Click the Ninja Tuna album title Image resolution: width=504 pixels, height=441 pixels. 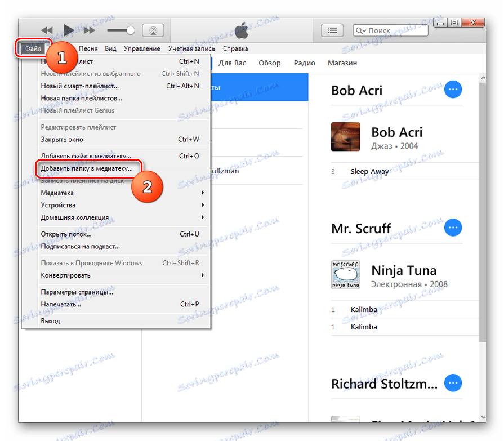(404, 271)
